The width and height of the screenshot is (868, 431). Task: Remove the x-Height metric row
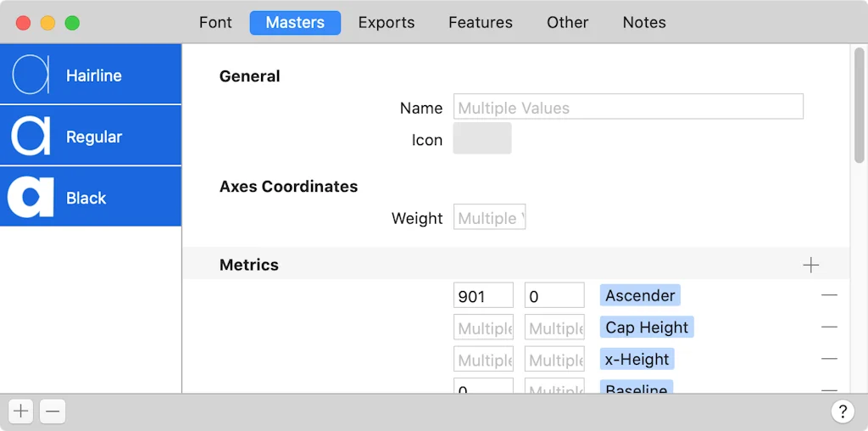coord(830,360)
